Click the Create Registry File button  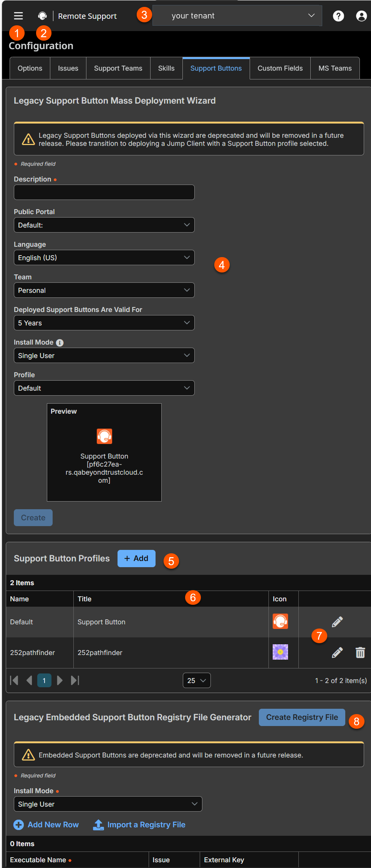coord(302,717)
